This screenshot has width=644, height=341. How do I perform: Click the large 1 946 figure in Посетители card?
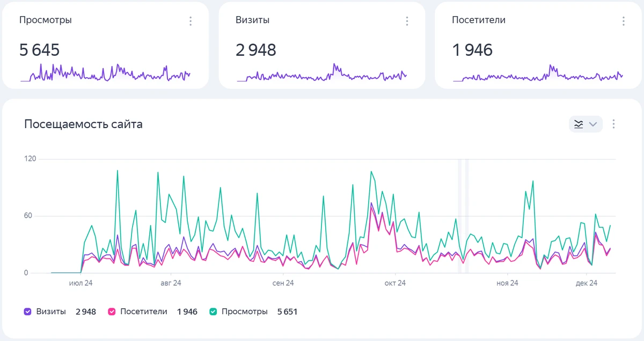point(472,50)
